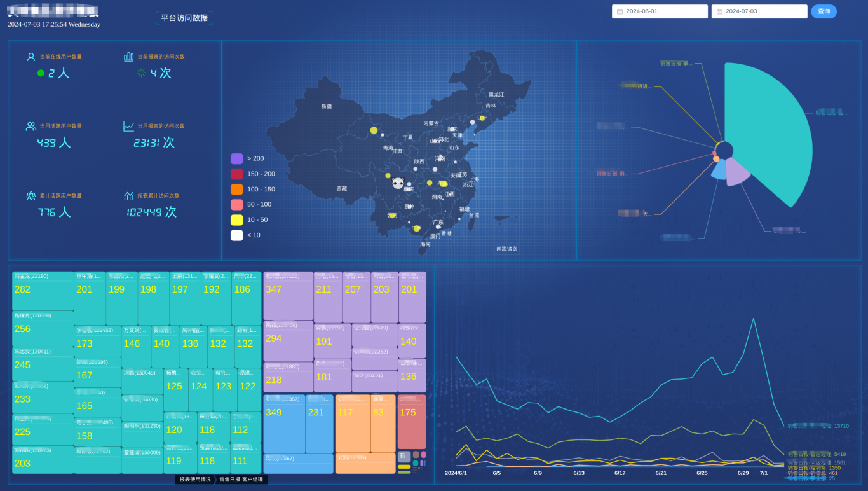
Task: Click the 2024/6/1 x-axis label
Action: pos(456,473)
